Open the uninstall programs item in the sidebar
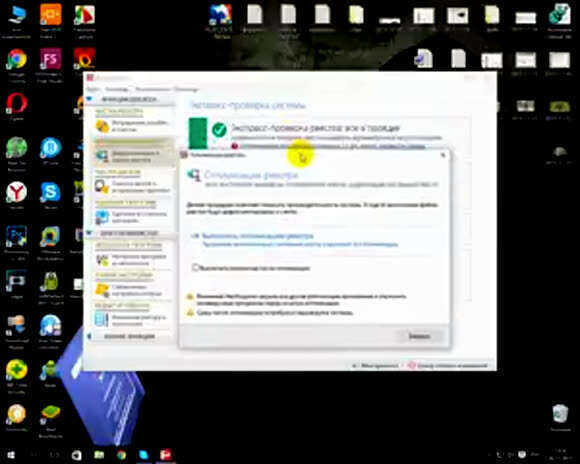 (x=132, y=217)
